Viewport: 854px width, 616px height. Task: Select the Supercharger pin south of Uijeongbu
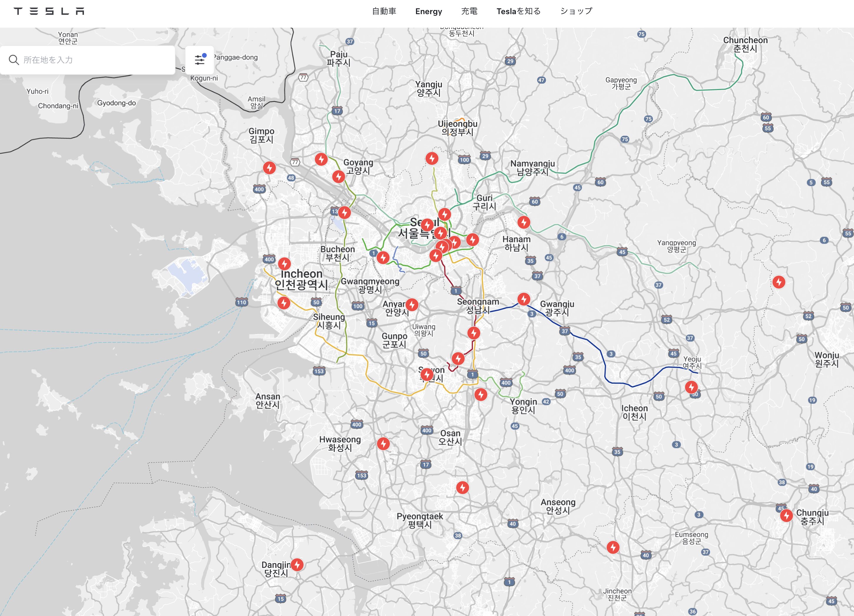(x=432, y=158)
